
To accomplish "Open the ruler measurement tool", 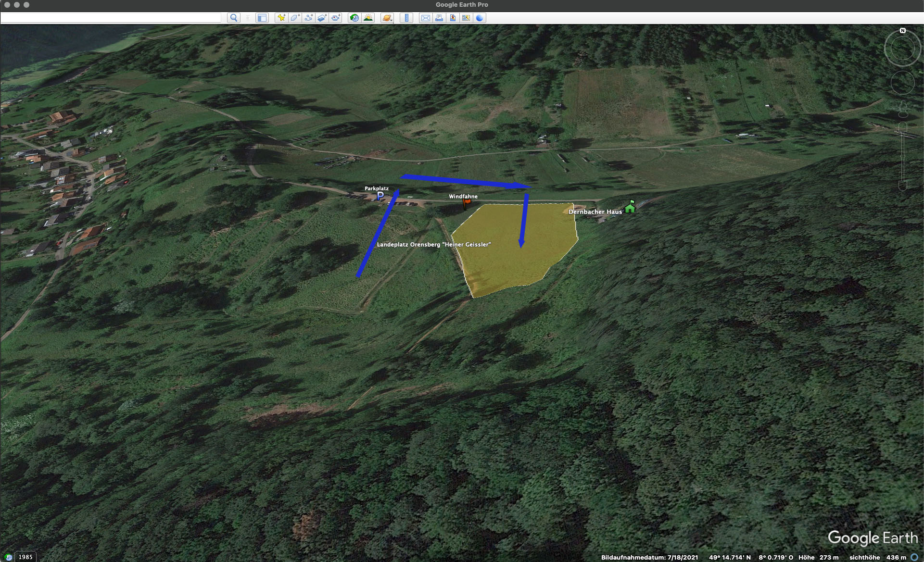I will click(x=406, y=18).
